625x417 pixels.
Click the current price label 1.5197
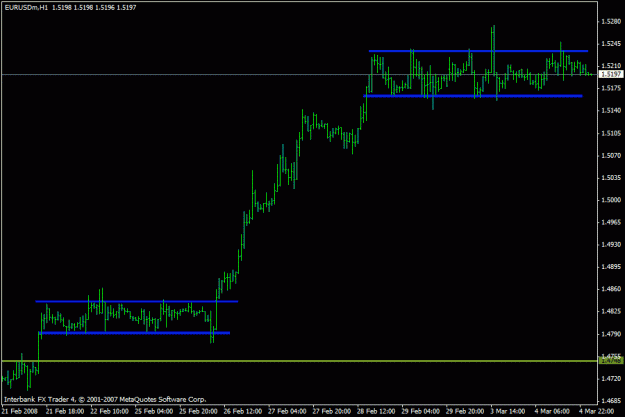611,74
